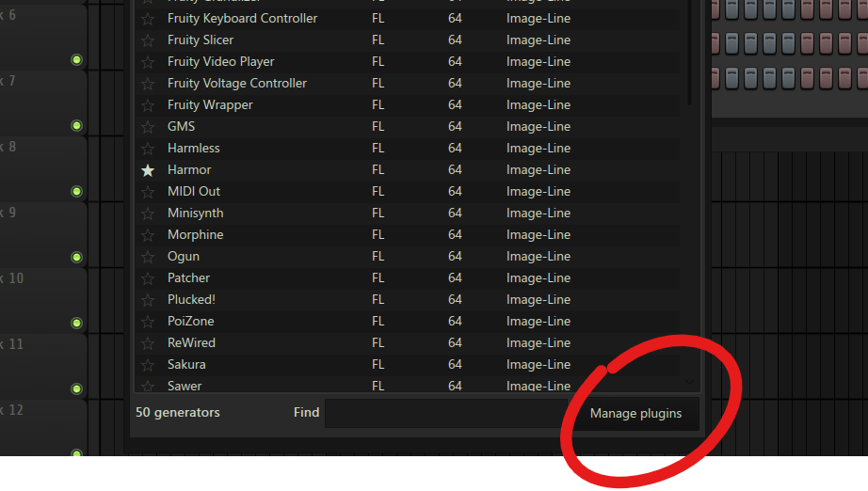Click Image-Line vendor in Harmor row
This screenshot has height=491, width=868.
pyautogui.click(x=538, y=169)
